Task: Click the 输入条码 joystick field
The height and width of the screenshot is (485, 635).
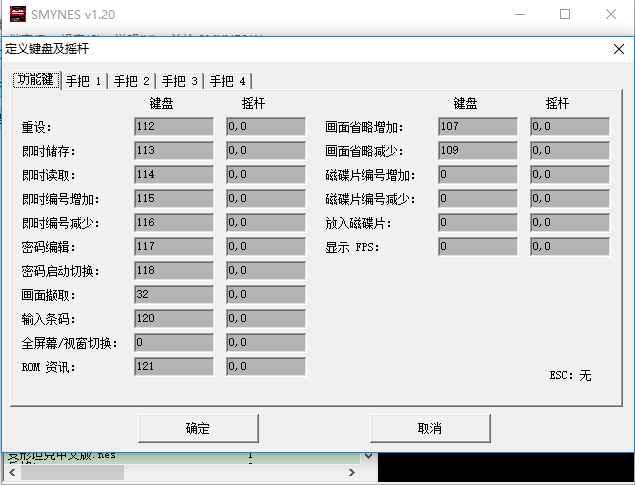Action: [x=266, y=318]
